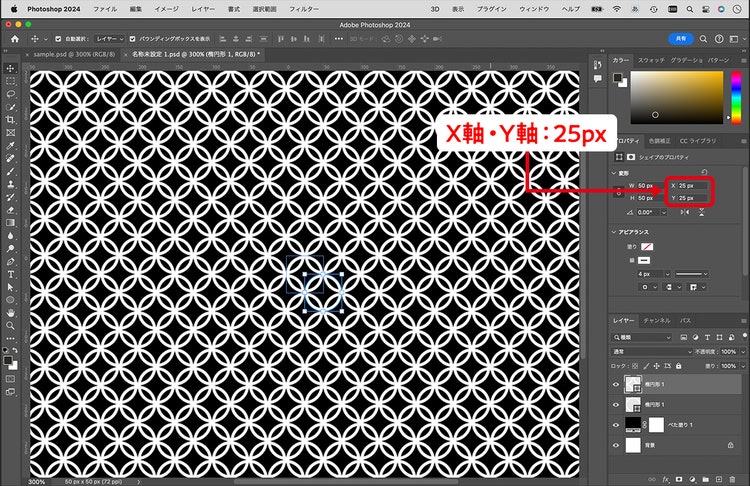Select the Clone Stamp tool

pos(10,185)
